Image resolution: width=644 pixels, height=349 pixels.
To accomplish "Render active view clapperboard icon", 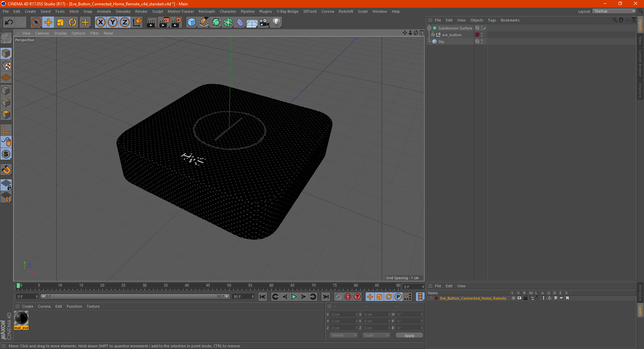I will (x=152, y=22).
